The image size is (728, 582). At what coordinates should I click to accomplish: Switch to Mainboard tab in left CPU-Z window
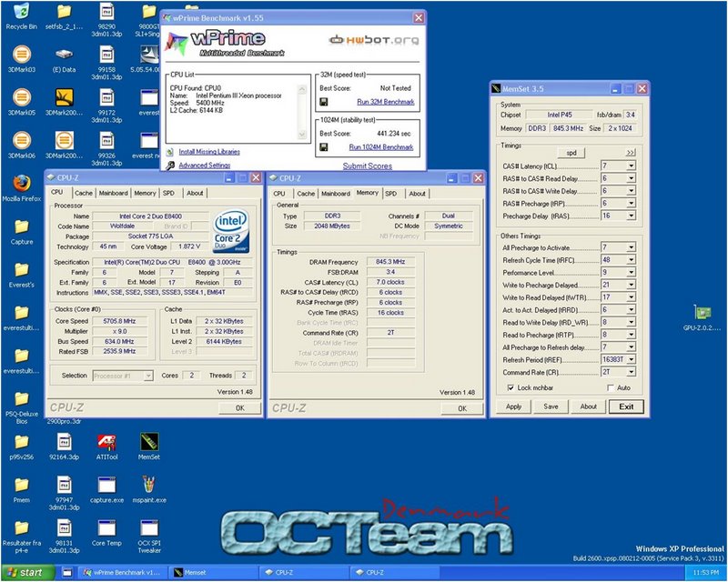click(x=113, y=193)
